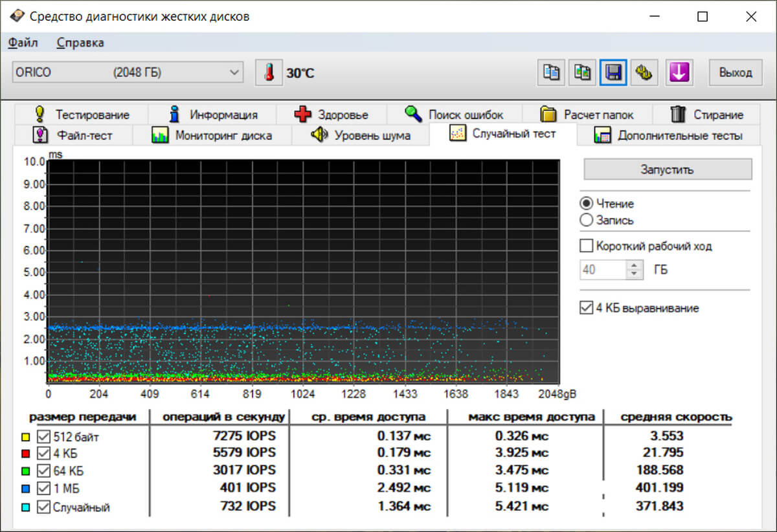The width and height of the screenshot is (777, 532).
Task: Click the copy text to clipboard icon
Action: 551,72
